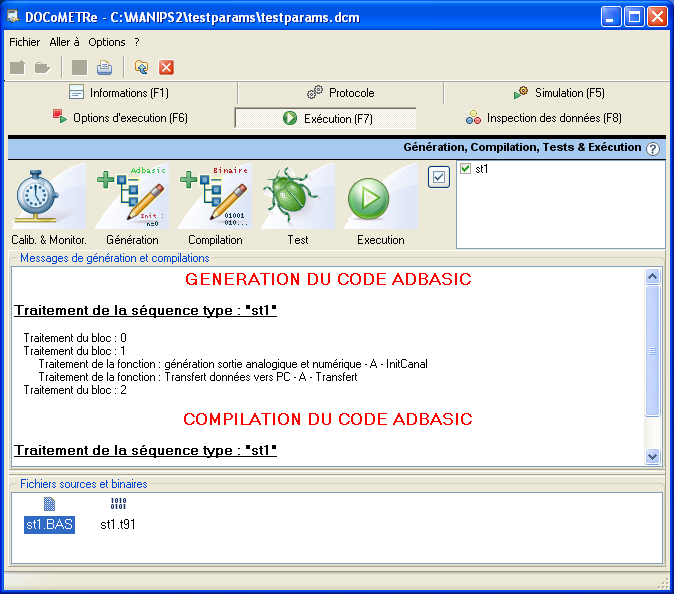The height and width of the screenshot is (594, 674).
Task: Click st1 label in the sequence list
Action: point(481,169)
